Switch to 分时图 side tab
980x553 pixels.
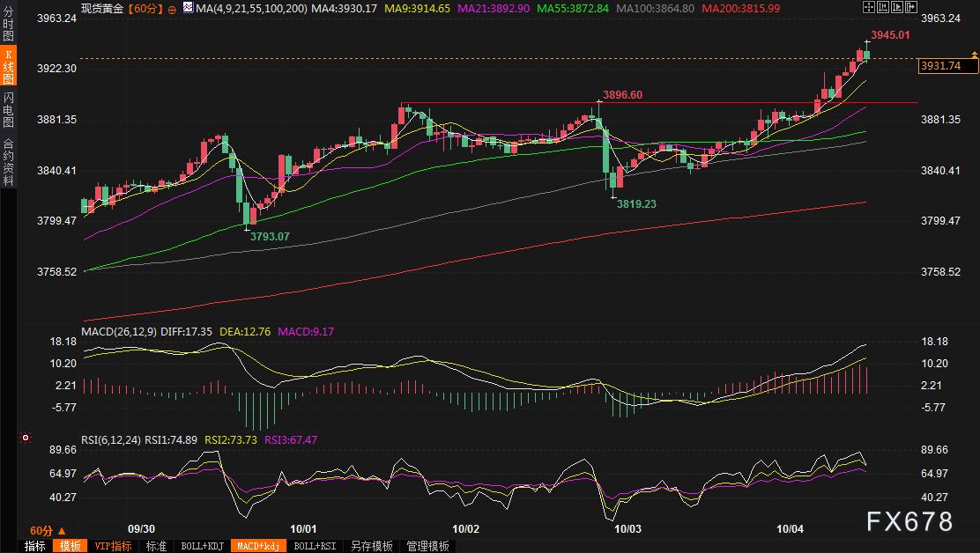(x=8, y=26)
